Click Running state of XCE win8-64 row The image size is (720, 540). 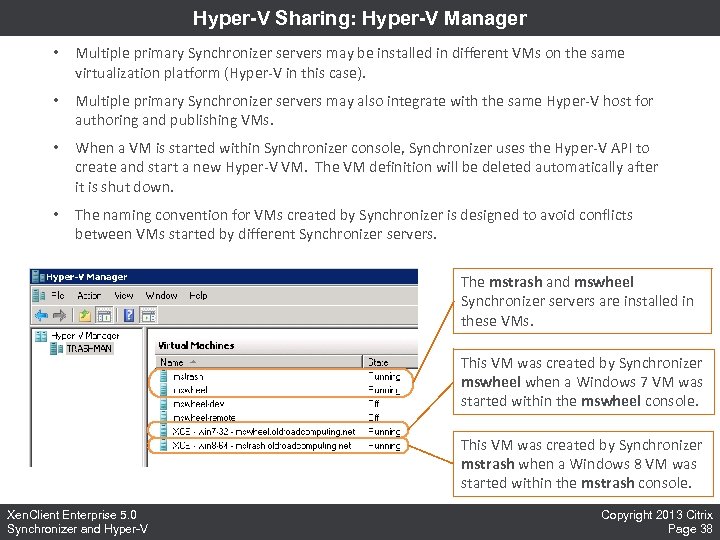(x=384, y=445)
